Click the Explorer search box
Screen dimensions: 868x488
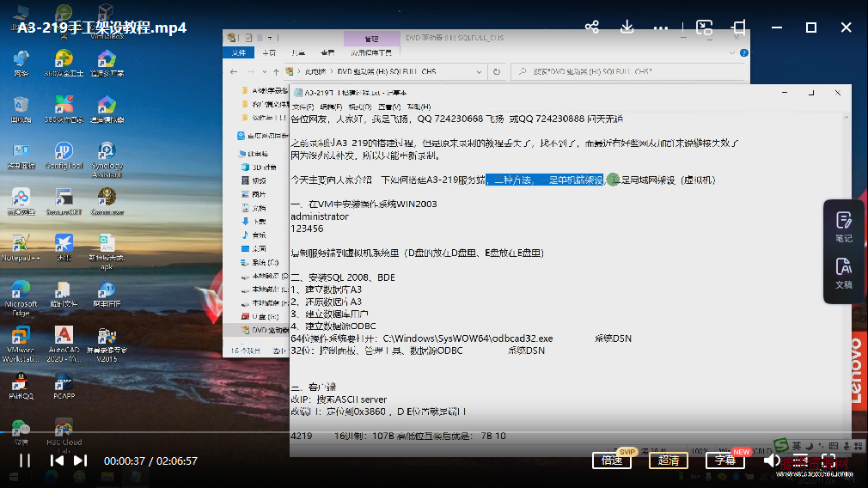tap(628, 72)
